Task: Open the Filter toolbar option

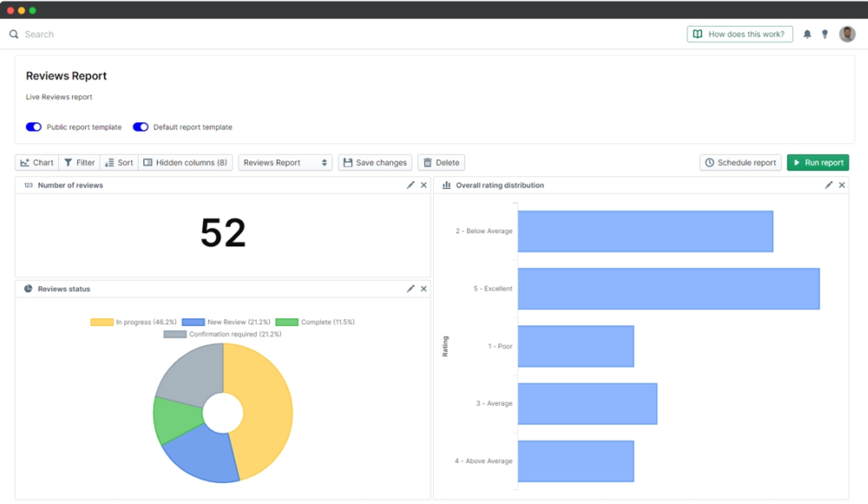Action: pos(79,163)
